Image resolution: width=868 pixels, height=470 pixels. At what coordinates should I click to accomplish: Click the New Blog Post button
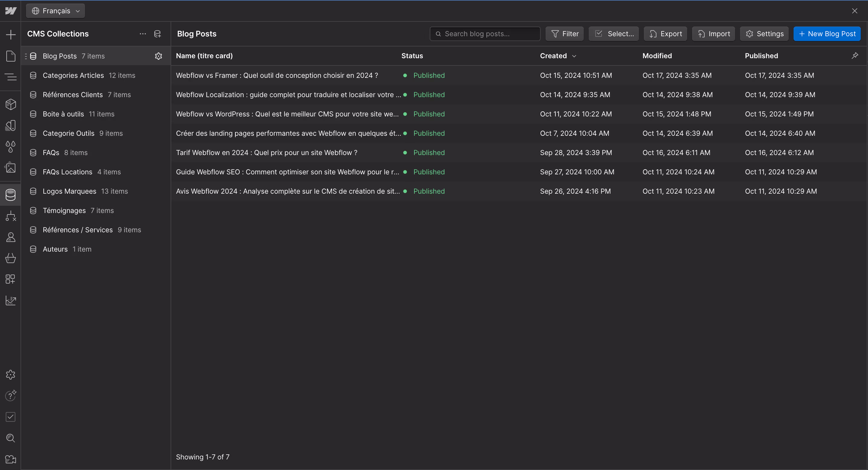(827, 34)
